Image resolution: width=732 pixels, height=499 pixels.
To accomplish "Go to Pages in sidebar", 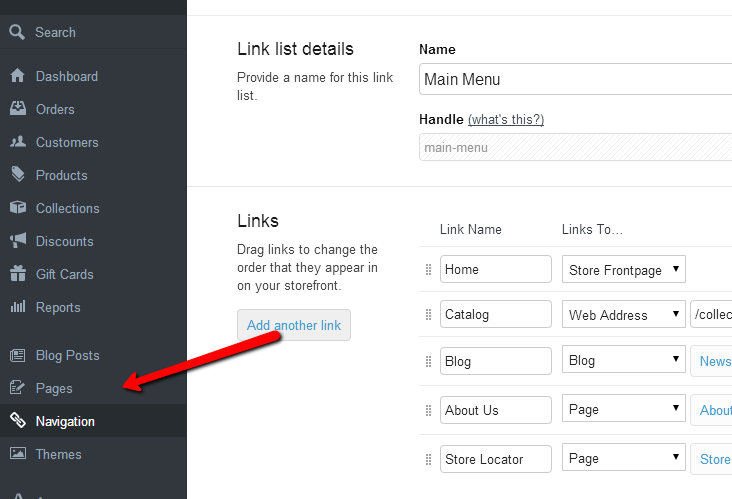I will pos(54,388).
